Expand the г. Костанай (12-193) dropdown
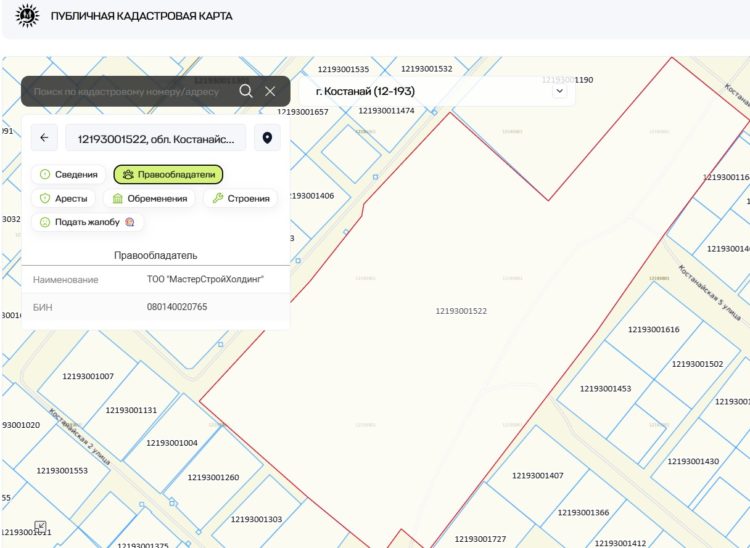This screenshot has width=750, height=548. [x=436, y=91]
